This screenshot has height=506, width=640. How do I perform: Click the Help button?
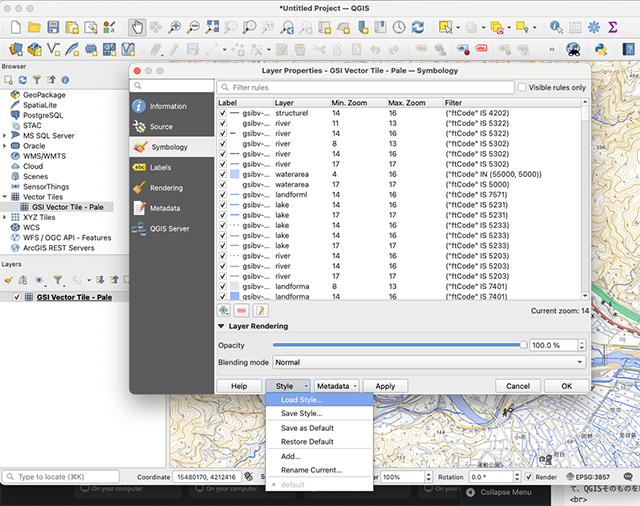click(239, 386)
